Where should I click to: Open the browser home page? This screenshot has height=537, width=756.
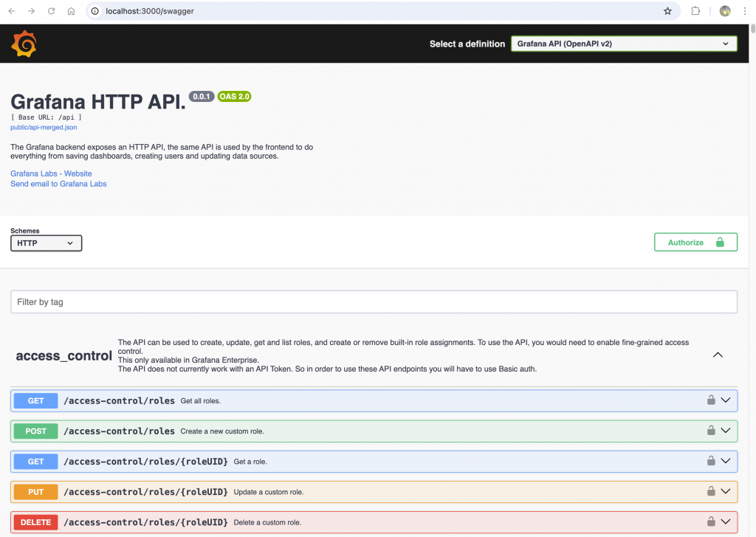71,11
